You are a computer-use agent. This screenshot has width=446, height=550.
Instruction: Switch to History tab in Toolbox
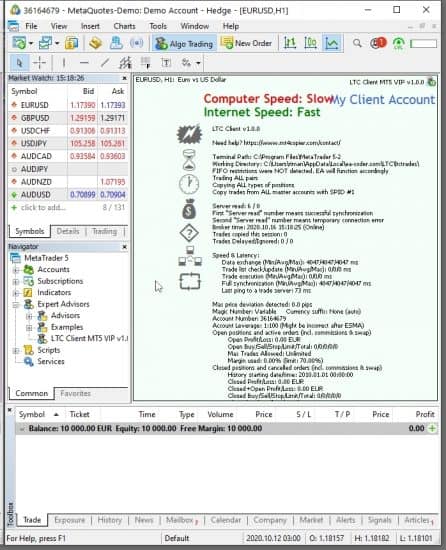tap(109, 520)
